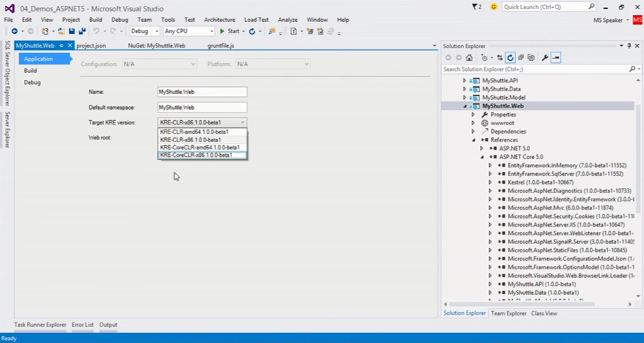Click the Solution Explorer search magnifier icon
The image size is (644, 343).
(632, 69)
